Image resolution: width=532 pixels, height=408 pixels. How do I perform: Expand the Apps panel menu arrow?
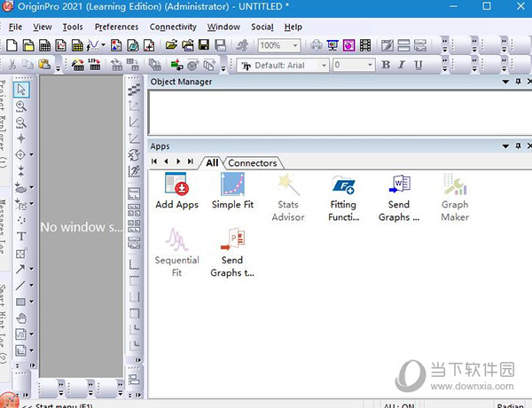[505, 146]
